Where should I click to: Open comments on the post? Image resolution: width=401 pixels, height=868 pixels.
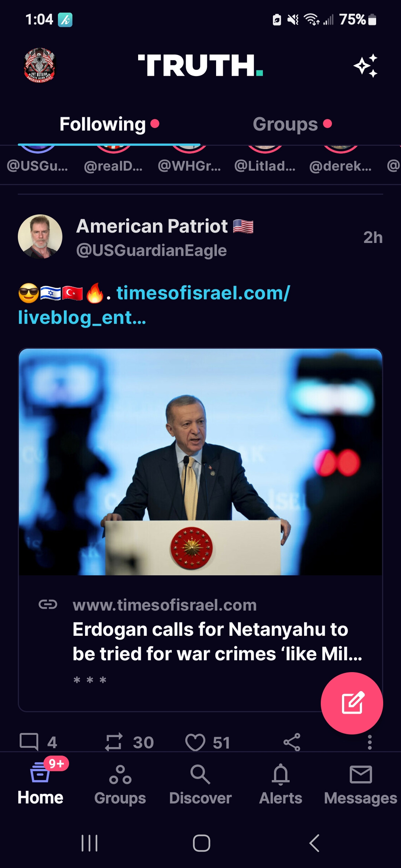(x=29, y=742)
